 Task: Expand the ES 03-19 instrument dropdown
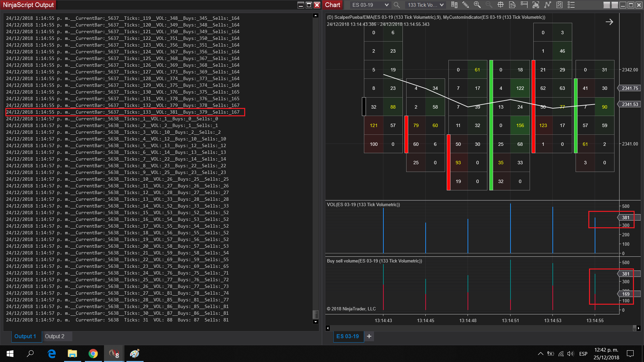coord(386,5)
